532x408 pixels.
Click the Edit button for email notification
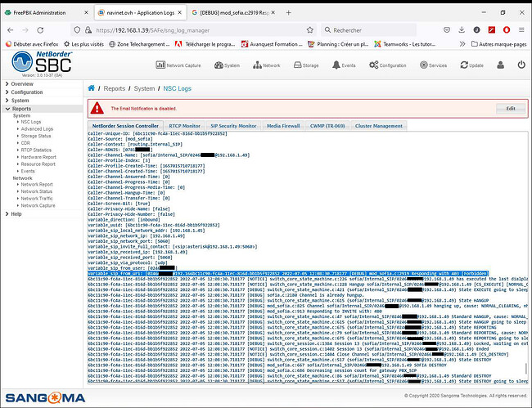click(511, 109)
